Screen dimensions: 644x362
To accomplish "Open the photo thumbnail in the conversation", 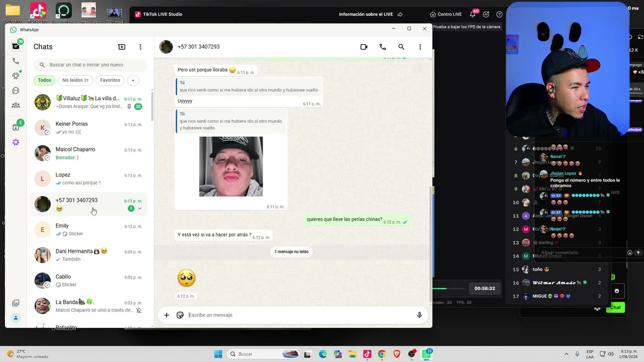I will (231, 166).
